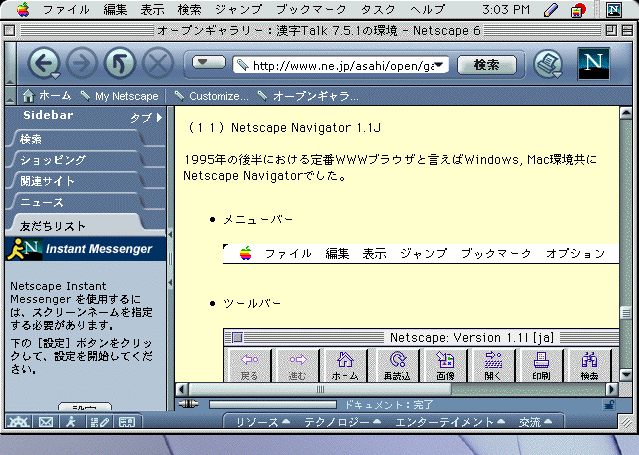Image resolution: width=639 pixels, height=455 pixels.
Task: Open ブックマーク menu in the Mac menu bar
Action: (311, 9)
